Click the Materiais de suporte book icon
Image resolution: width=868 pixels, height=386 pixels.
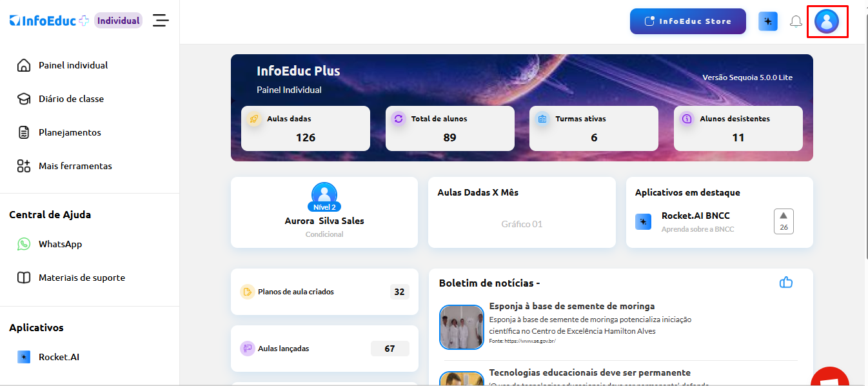click(24, 278)
